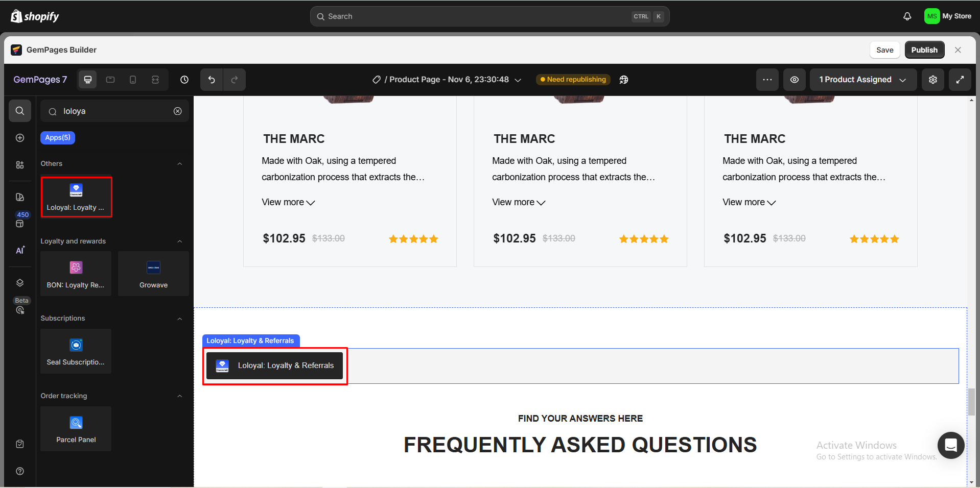This screenshot has height=488, width=980.
Task: Toggle preview eye icon
Action: point(794,80)
